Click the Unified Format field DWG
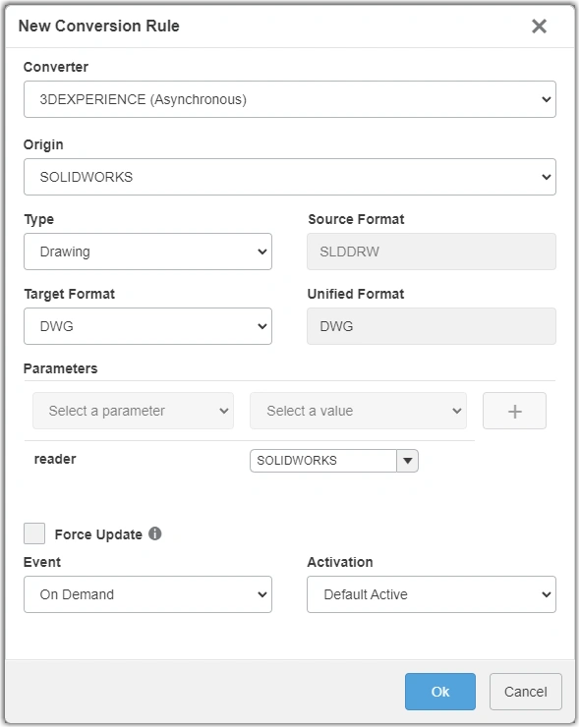Image resolution: width=580 pixels, height=728 pixels. point(432,326)
